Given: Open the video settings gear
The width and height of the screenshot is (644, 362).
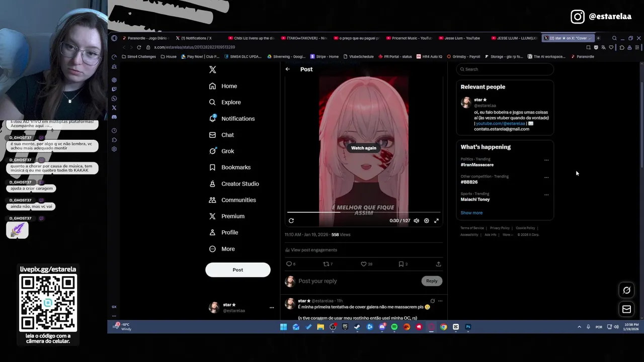Looking at the screenshot, I should tap(426, 221).
